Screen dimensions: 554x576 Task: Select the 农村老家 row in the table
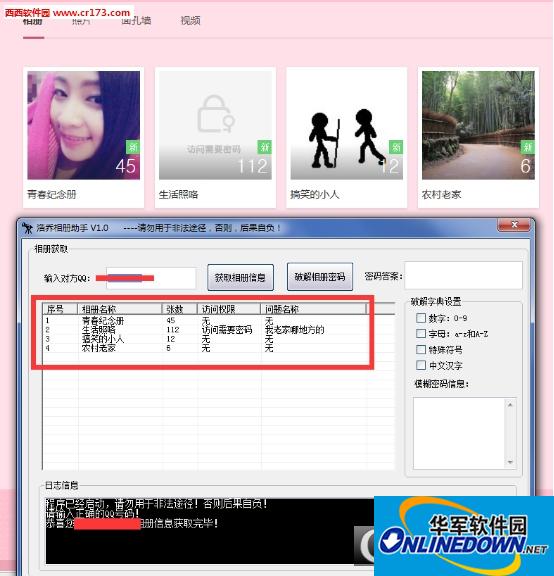coord(206,348)
